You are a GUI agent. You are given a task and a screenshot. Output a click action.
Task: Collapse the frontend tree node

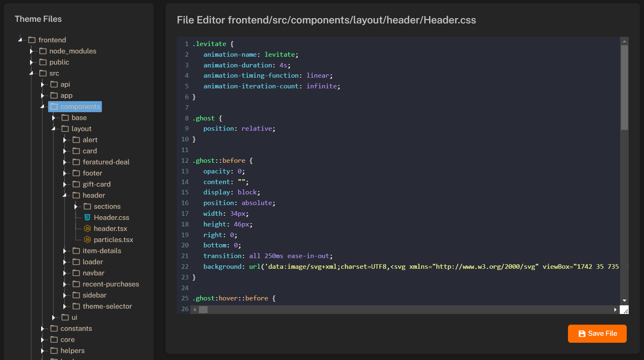click(x=20, y=40)
